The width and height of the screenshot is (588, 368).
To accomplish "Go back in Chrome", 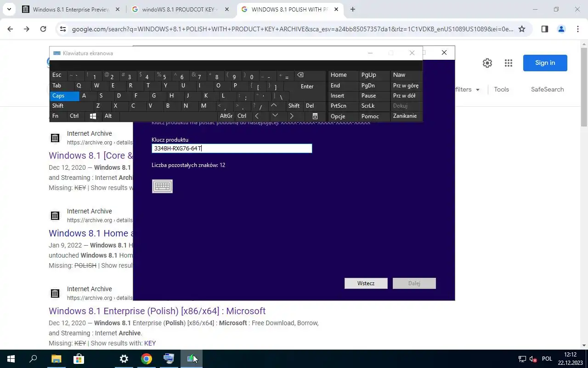I will (x=10, y=29).
